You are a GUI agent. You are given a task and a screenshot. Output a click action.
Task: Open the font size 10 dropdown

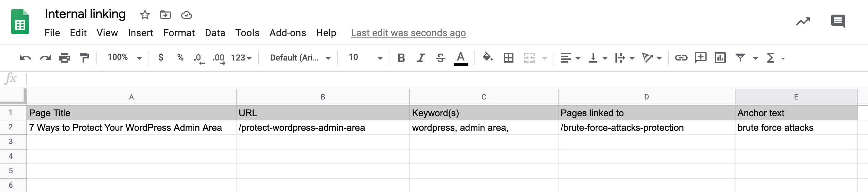click(x=365, y=58)
